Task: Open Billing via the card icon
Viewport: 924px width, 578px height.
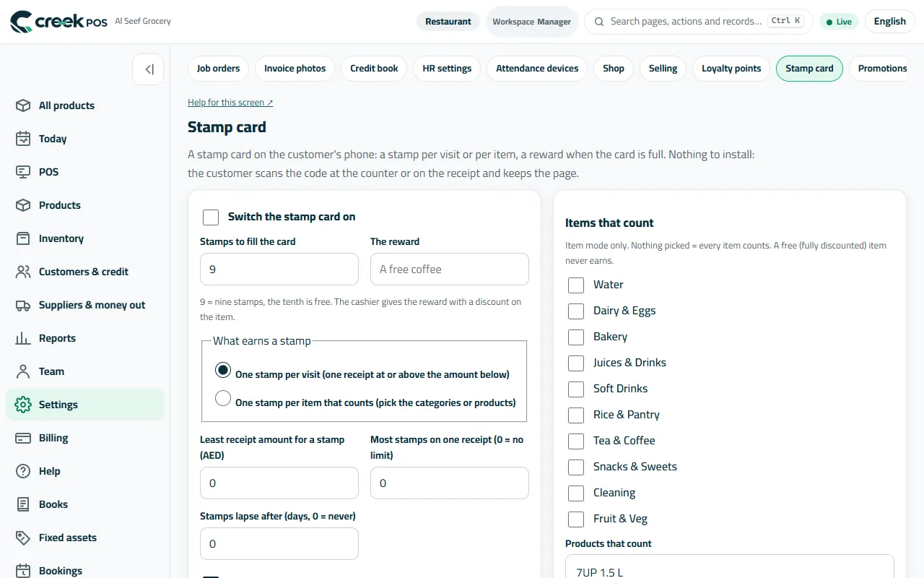Action: pos(23,438)
